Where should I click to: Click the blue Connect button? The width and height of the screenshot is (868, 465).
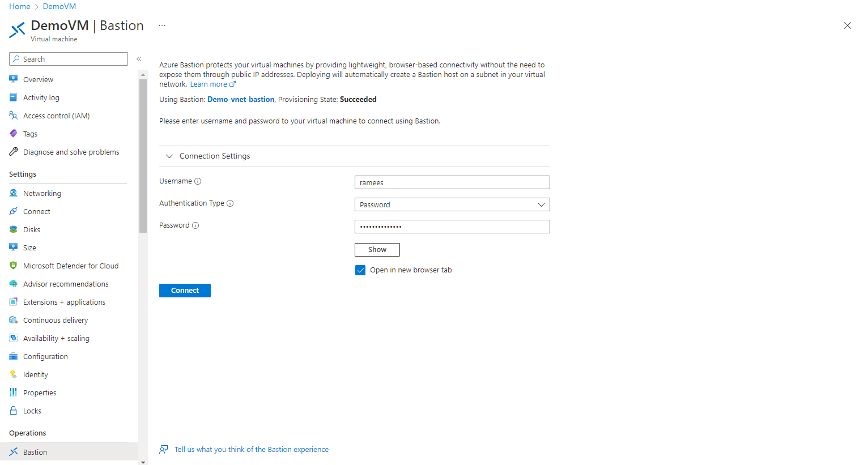click(185, 291)
